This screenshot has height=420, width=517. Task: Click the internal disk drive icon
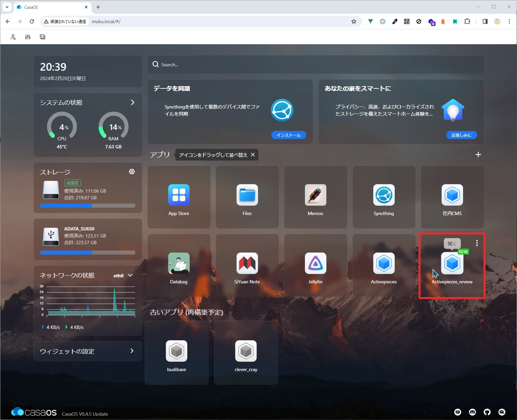[51, 190]
